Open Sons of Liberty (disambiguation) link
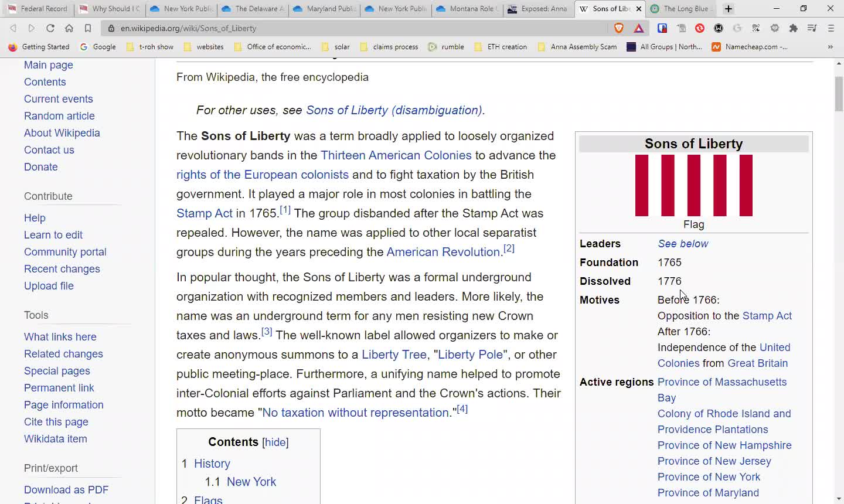This screenshot has width=844, height=504. (394, 110)
